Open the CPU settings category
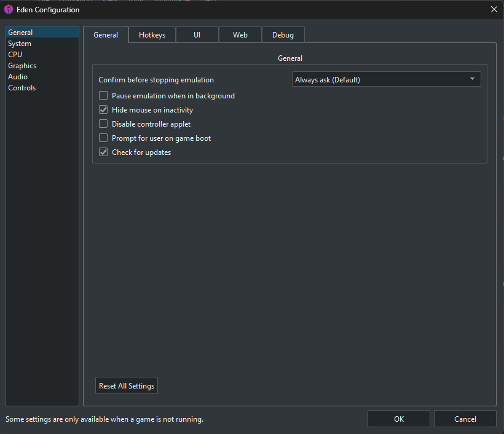This screenshot has width=504, height=434. [42, 55]
